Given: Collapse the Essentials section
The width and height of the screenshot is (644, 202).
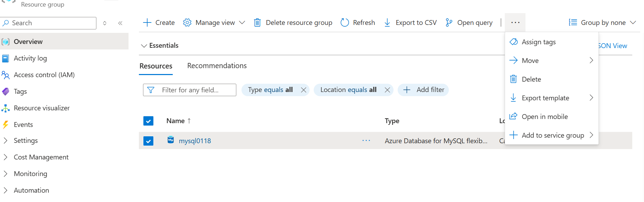Looking at the screenshot, I should point(144,46).
